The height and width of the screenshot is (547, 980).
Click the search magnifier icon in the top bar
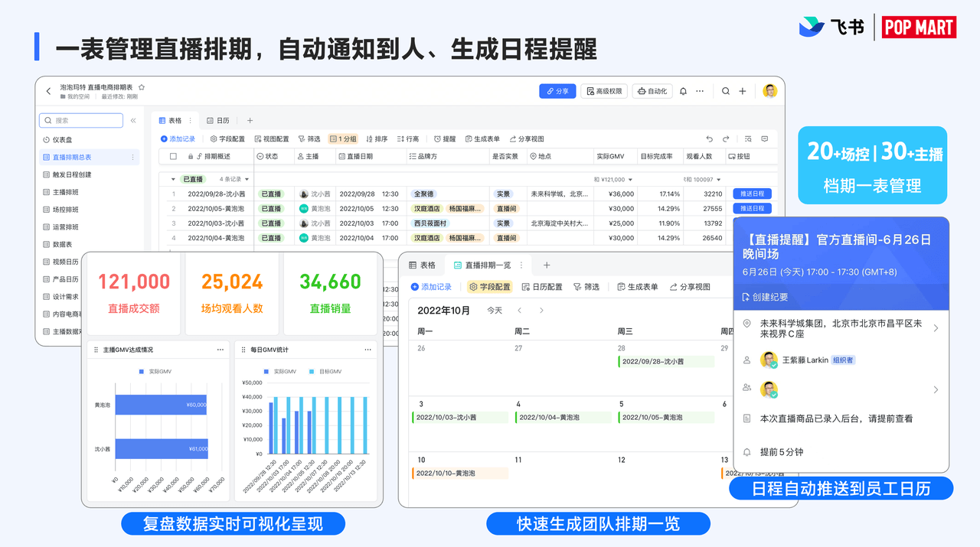pyautogui.click(x=726, y=91)
